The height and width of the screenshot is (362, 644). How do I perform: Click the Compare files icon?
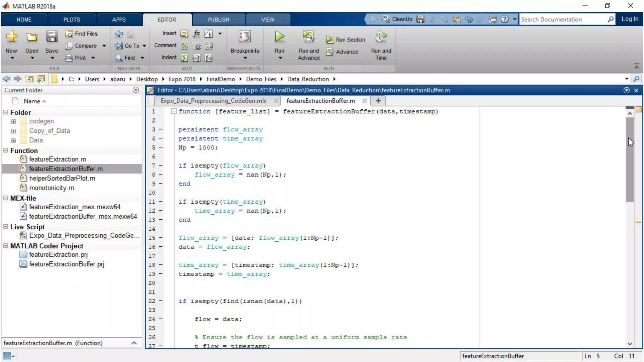pyautogui.click(x=69, y=46)
